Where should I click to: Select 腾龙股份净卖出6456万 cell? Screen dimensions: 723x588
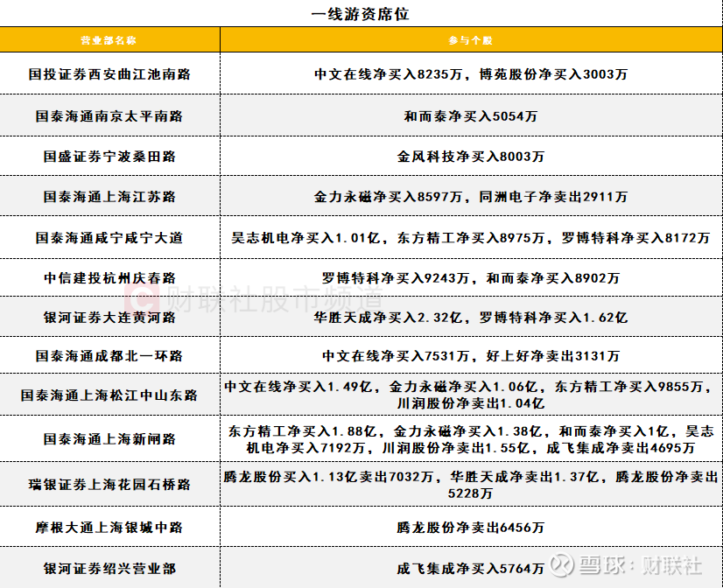tap(471, 528)
